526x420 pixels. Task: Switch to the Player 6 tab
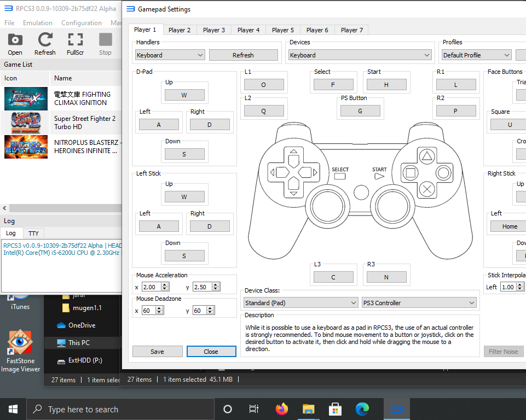(317, 30)
